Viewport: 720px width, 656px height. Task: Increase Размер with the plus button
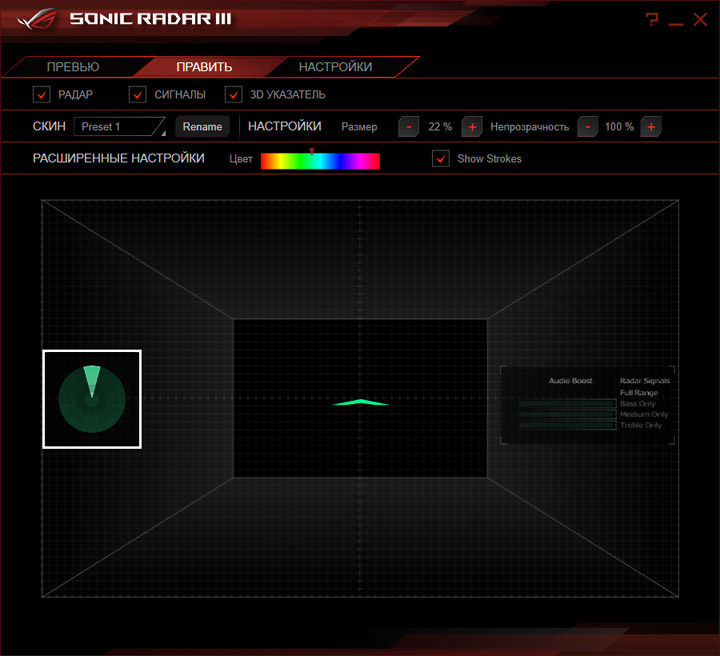tap(472, 127)
